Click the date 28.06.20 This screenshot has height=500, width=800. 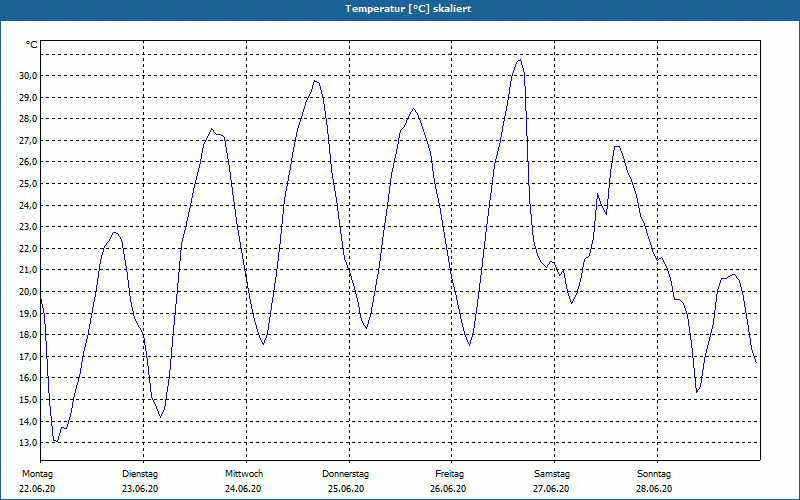[654, 489]
